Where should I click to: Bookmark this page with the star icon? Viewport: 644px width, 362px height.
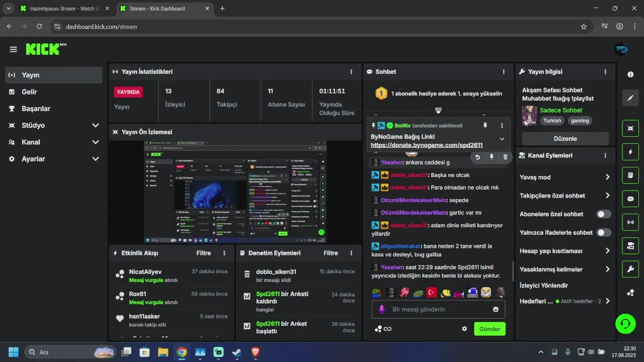point(584,27)
